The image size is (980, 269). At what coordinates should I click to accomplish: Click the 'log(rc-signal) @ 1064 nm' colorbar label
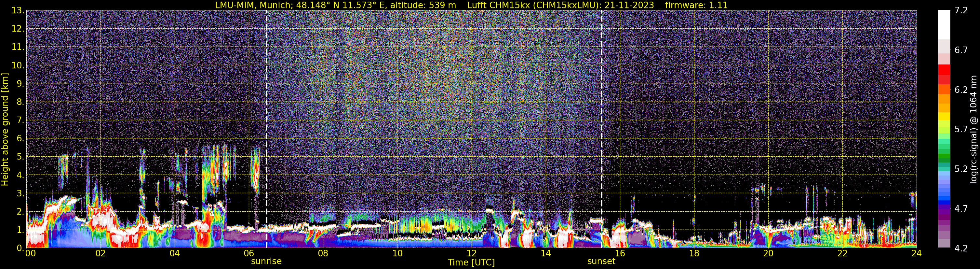[973, 129]
